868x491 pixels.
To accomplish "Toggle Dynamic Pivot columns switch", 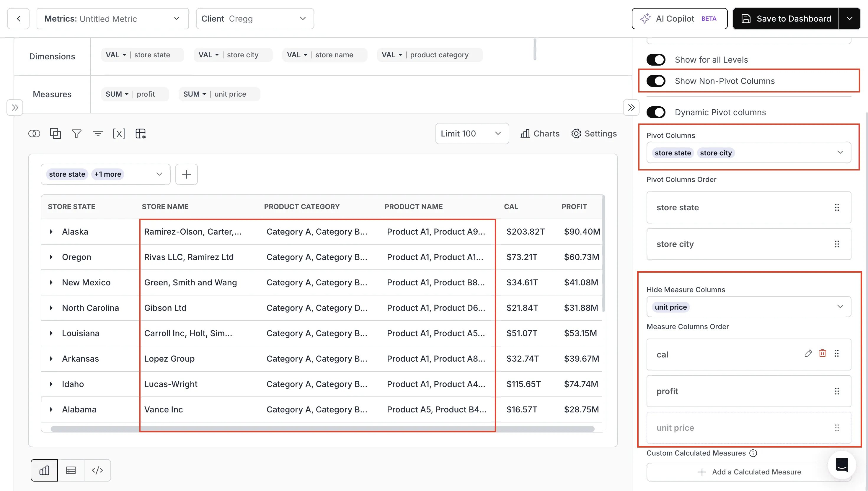I will [656, 112].
